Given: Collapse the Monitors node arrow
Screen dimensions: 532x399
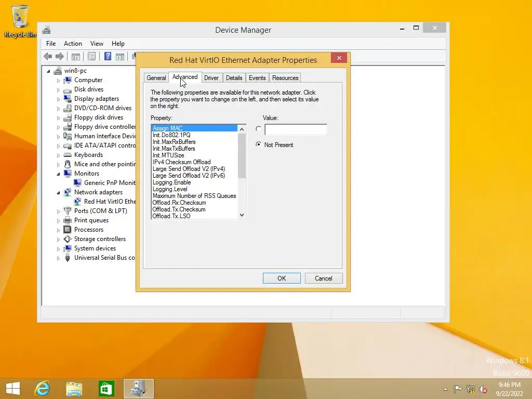Looking at the screenshot, I should (x=58, y=174).
